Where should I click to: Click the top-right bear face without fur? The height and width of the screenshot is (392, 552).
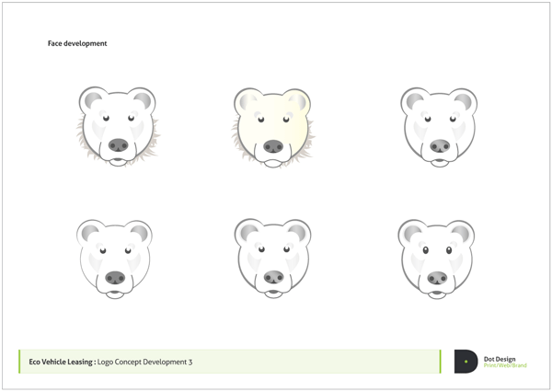pos(439,127)
